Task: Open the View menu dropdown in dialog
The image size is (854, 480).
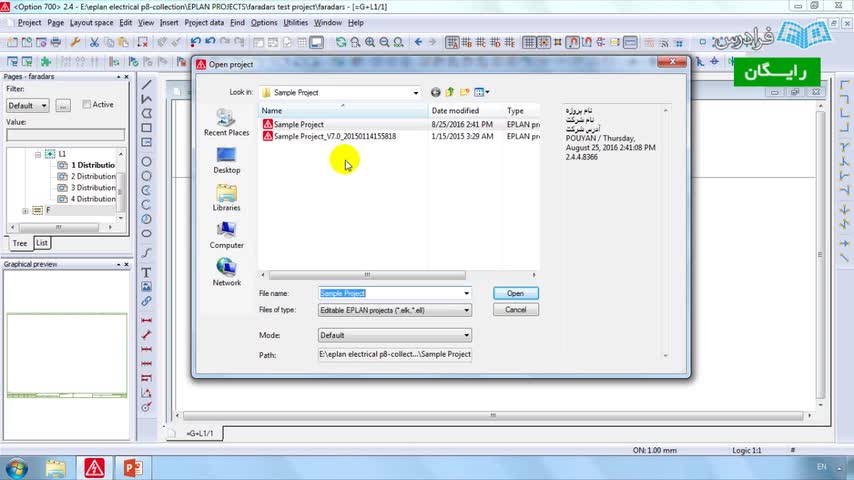Action: (482, 92)
